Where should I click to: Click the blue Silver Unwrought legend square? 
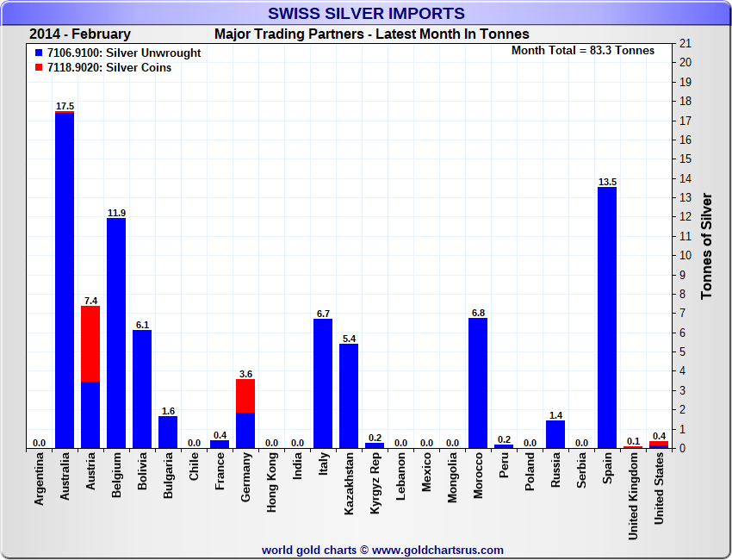pos(40,53)
